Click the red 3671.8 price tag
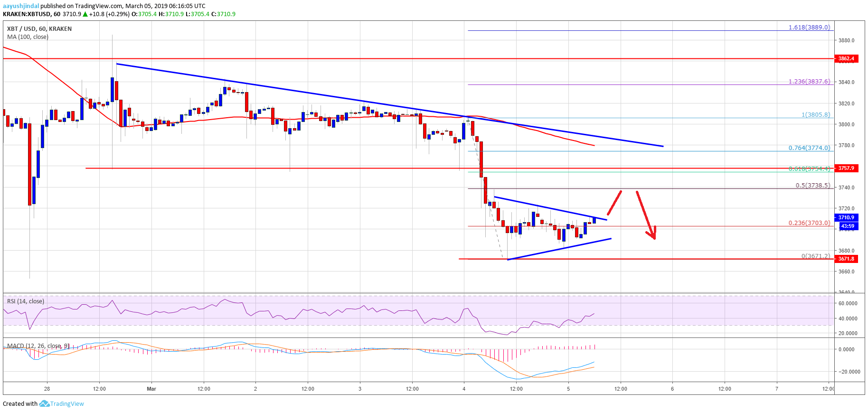 [x=846, y=259]
